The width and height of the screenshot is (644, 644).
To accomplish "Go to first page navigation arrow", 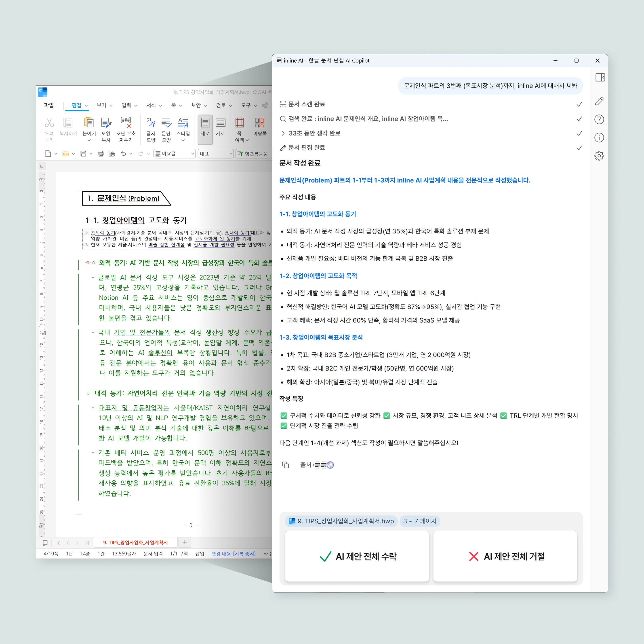I will point(58,543).
